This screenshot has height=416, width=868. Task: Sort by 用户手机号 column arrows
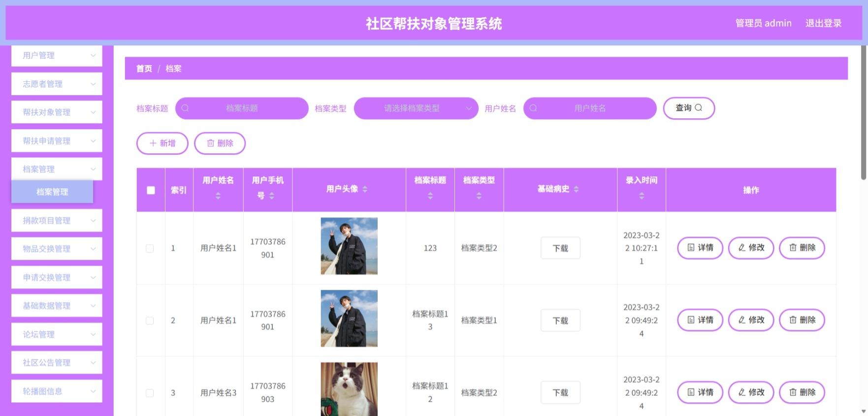coord(272,196)
